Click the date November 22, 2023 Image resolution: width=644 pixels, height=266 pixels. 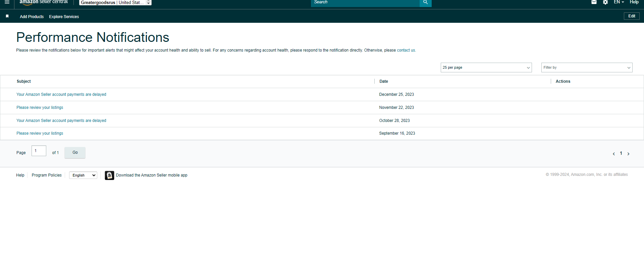[396, 108]
